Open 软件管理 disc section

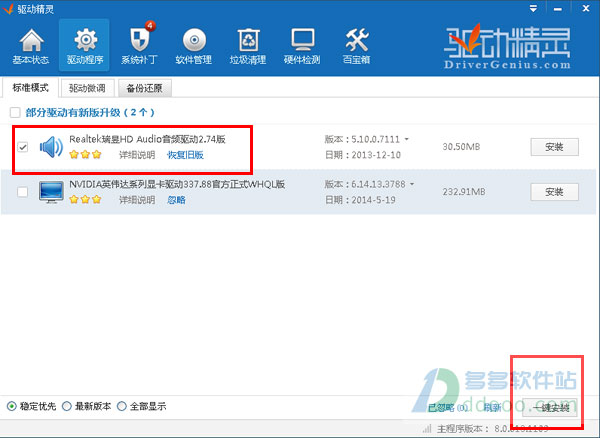point(194,46)
